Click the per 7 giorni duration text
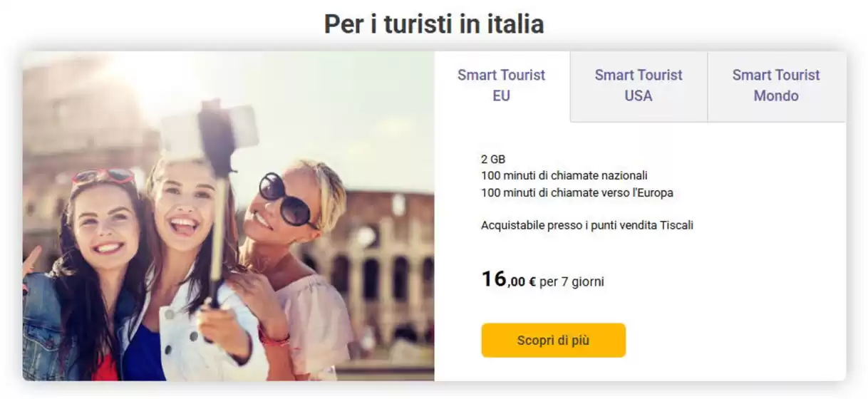868x399 pixels. click(x=572, y=281)
